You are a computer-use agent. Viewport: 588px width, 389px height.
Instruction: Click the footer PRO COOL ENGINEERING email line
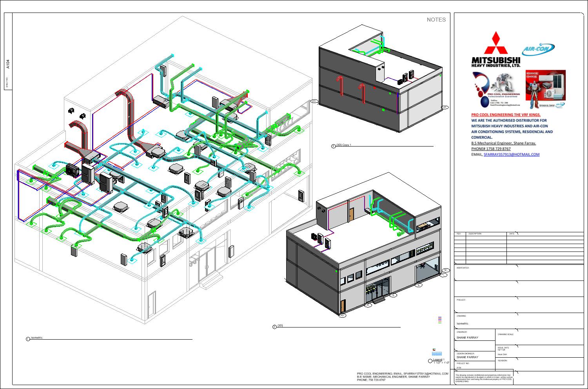coord(403,374)
